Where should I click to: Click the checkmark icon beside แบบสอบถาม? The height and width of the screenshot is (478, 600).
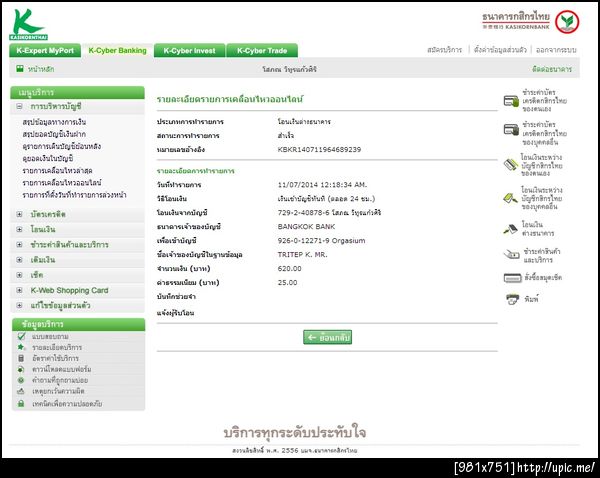point(21,336)
